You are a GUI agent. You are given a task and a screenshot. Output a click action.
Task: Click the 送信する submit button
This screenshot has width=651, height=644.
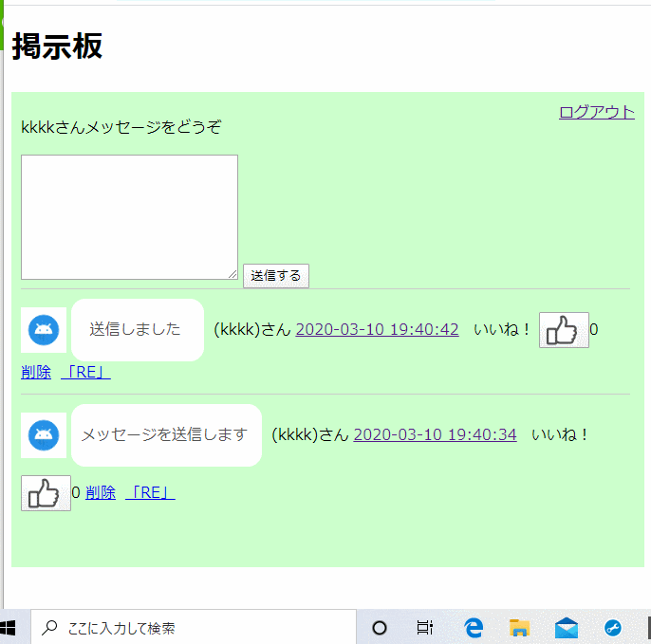(x=276, y=276)
